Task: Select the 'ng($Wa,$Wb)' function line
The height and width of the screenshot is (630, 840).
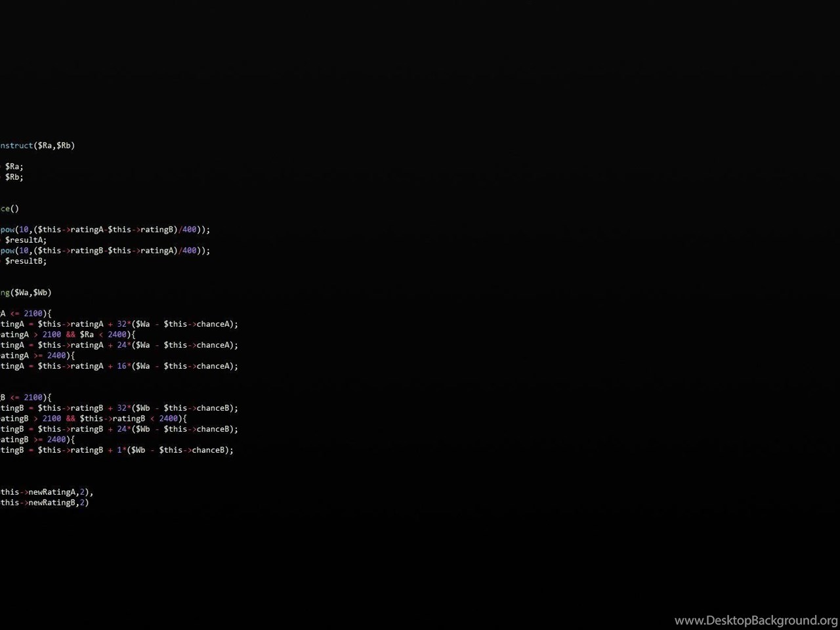Action: [x=26, y=293]
